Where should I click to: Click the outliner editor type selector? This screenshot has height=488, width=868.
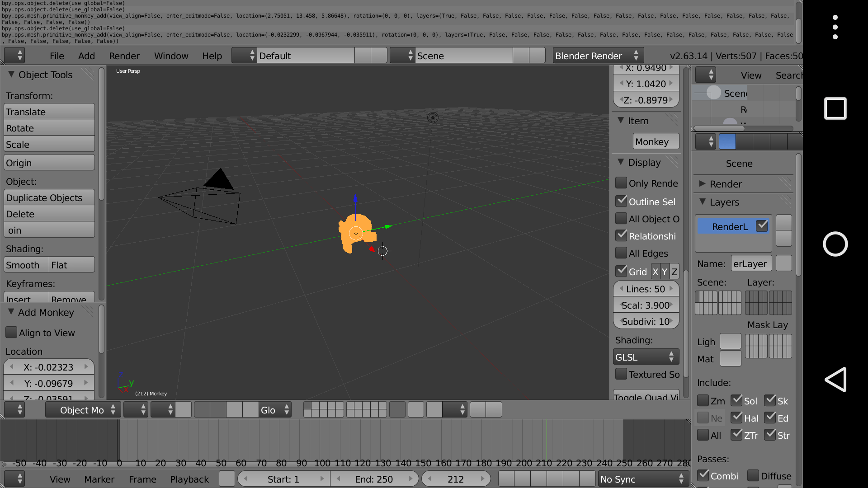pos(705,75)
